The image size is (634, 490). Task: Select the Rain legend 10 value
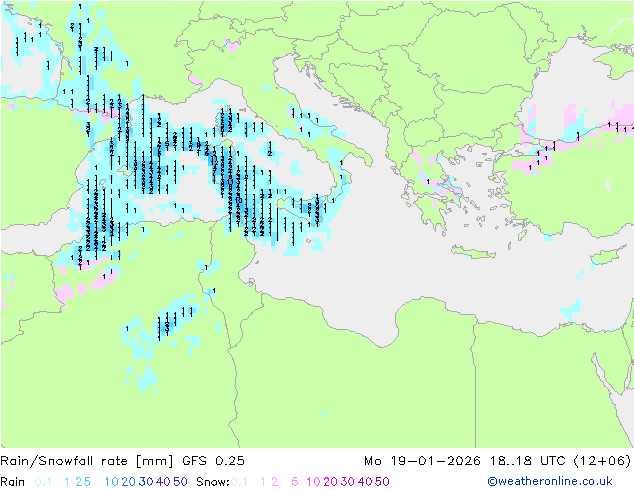click(x=111, y=482)
